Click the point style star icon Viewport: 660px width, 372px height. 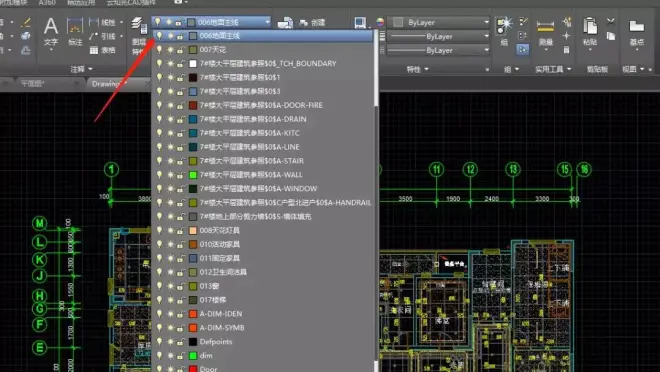coord(567,36)
